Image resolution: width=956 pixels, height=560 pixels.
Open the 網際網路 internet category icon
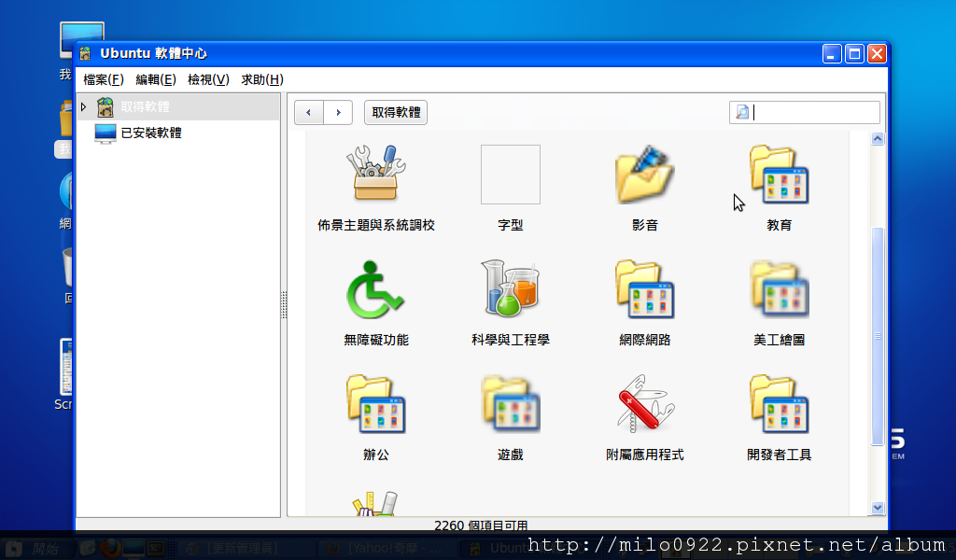644,288
